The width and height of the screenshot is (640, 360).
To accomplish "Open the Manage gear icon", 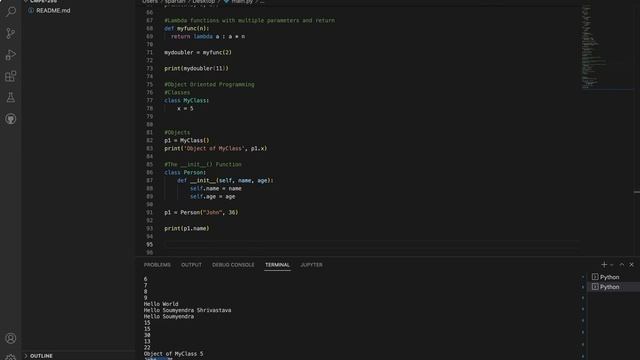I will (x=11, y=357).
